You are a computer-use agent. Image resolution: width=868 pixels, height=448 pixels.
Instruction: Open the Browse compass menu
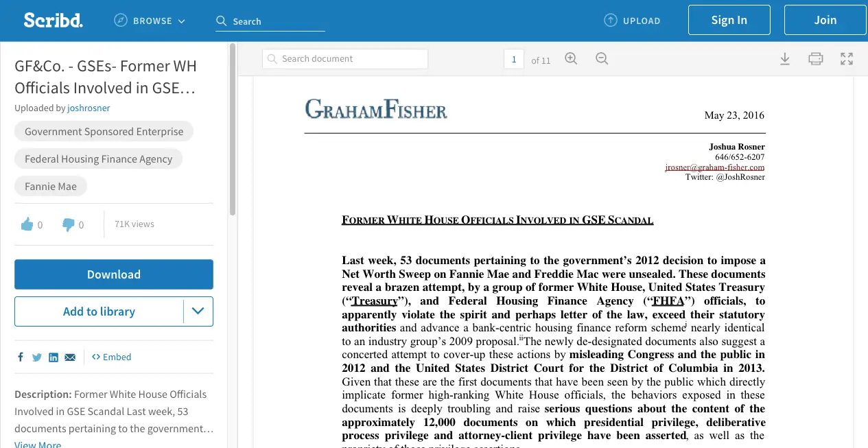click(150, 21)
